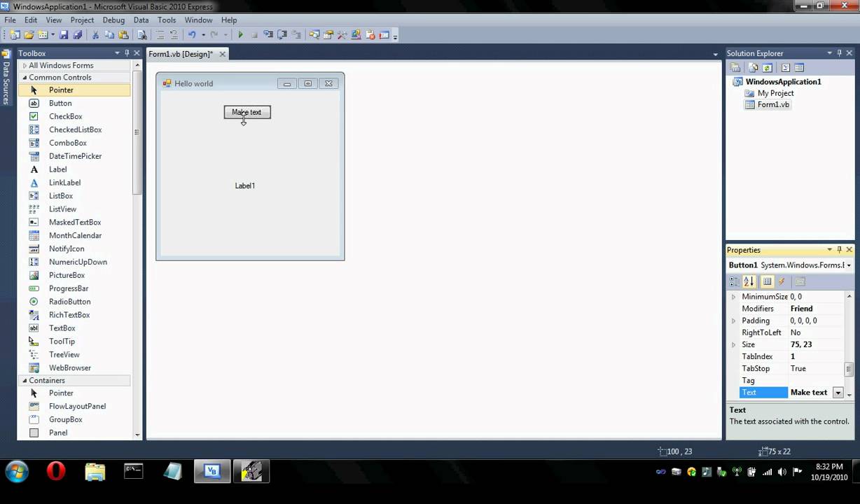
Task: Expand the MinimumSize property
Action: pyautogui.click(x=734, y=297)
